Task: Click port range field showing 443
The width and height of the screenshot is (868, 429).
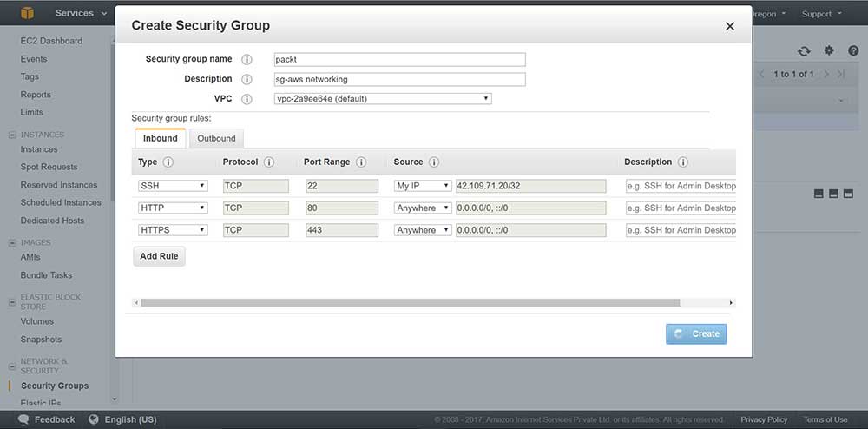Action: click(x=341, y=230)
